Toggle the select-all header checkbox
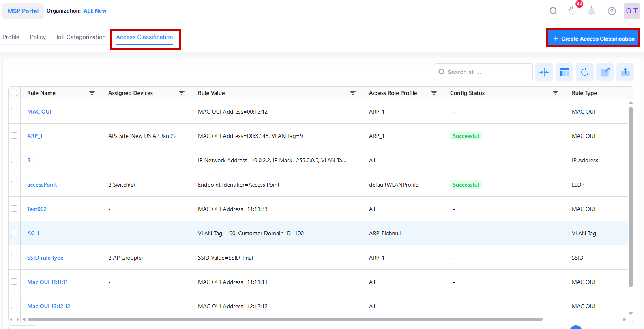The height and width of the screenshot is (329, 644). (14, 93)
